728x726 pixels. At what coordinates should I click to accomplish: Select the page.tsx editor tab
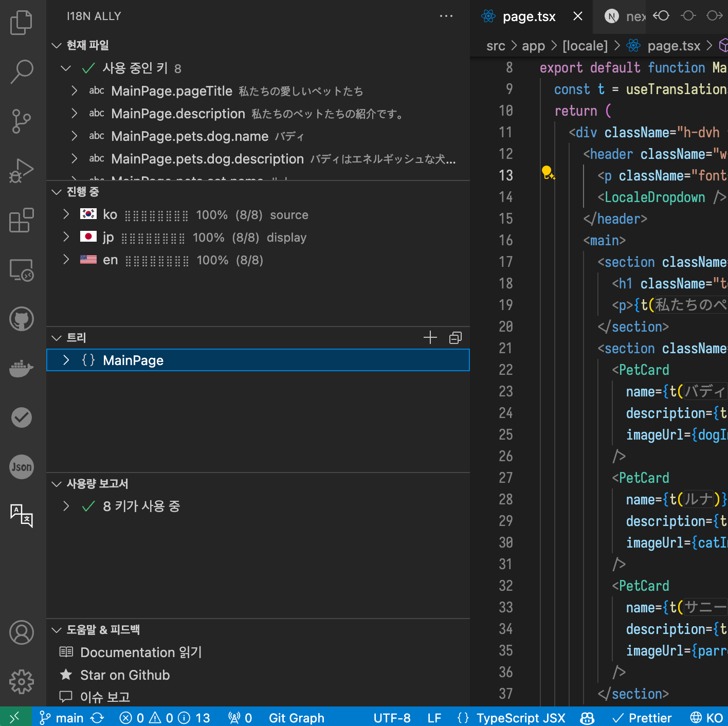pos(531,16)
